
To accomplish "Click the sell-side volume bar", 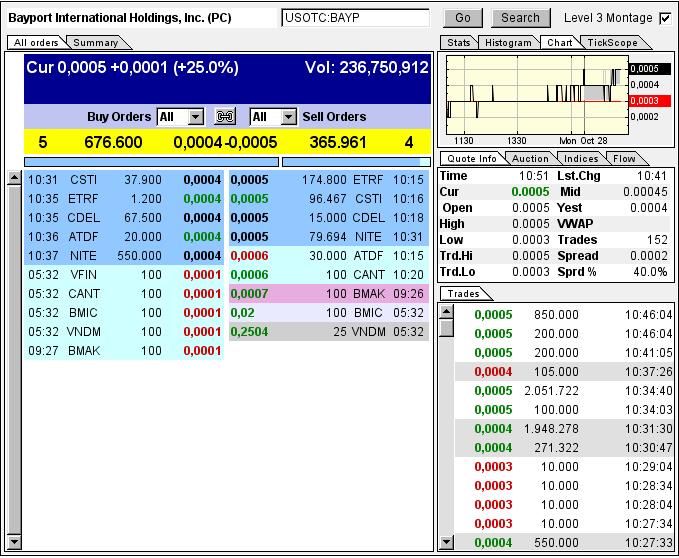I will [356, 162].
